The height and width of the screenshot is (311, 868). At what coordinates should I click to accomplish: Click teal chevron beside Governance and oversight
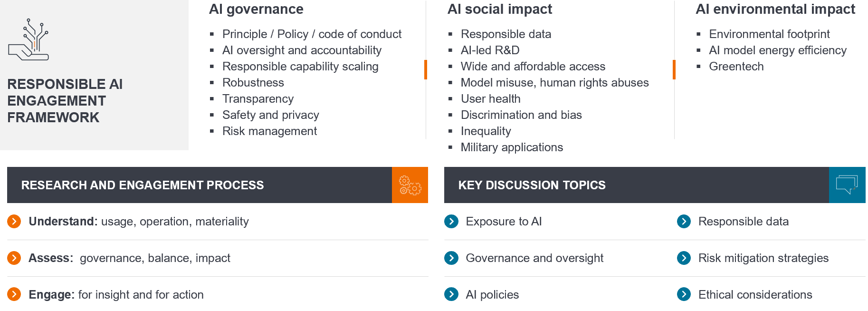451,258
